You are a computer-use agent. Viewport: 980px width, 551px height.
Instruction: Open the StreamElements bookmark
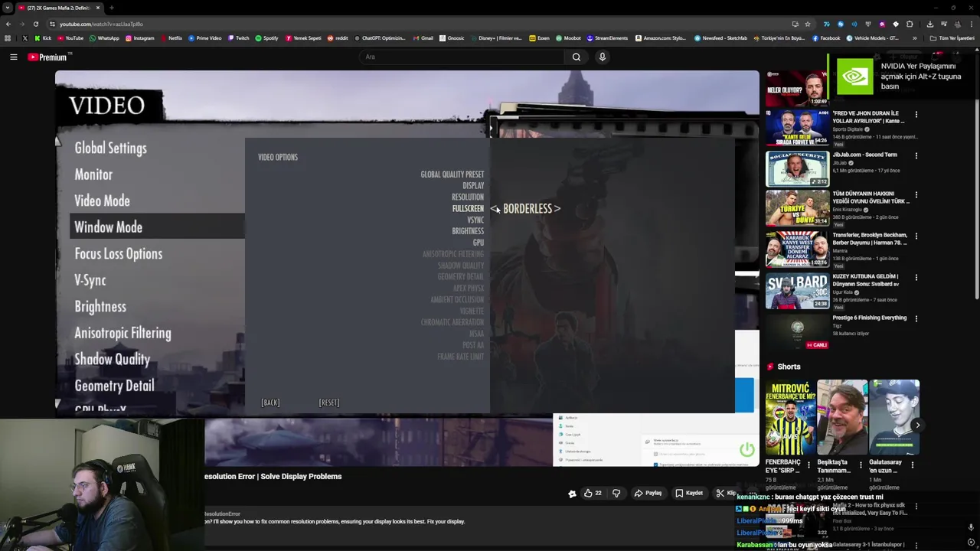point(606,38)
